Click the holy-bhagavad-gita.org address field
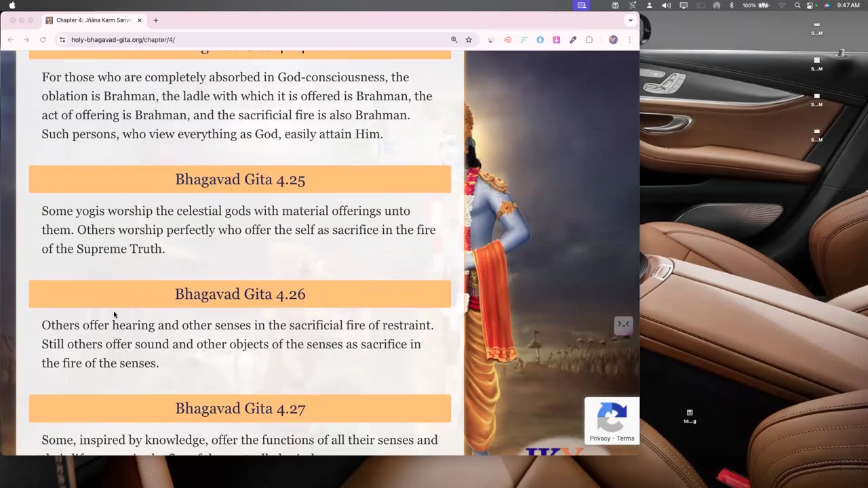The width and height of the screenshot is (868, 488). pyautogui.click(x=258, y=40)
